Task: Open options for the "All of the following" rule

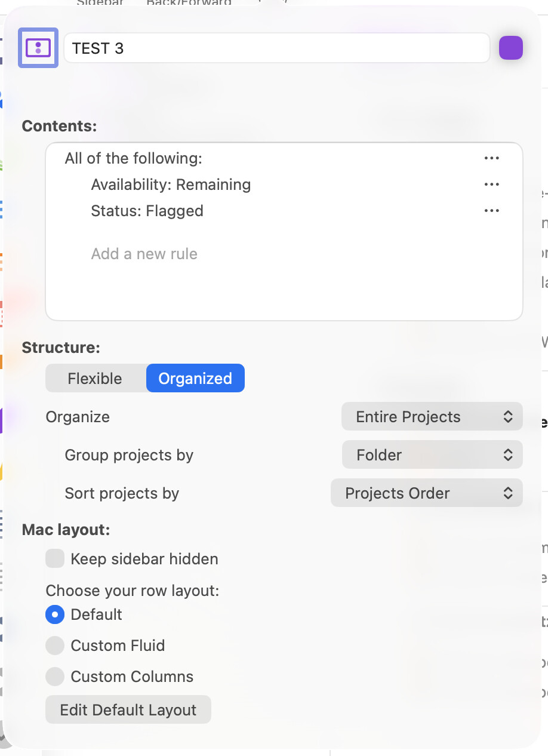Action: click(x=491, y=158)
